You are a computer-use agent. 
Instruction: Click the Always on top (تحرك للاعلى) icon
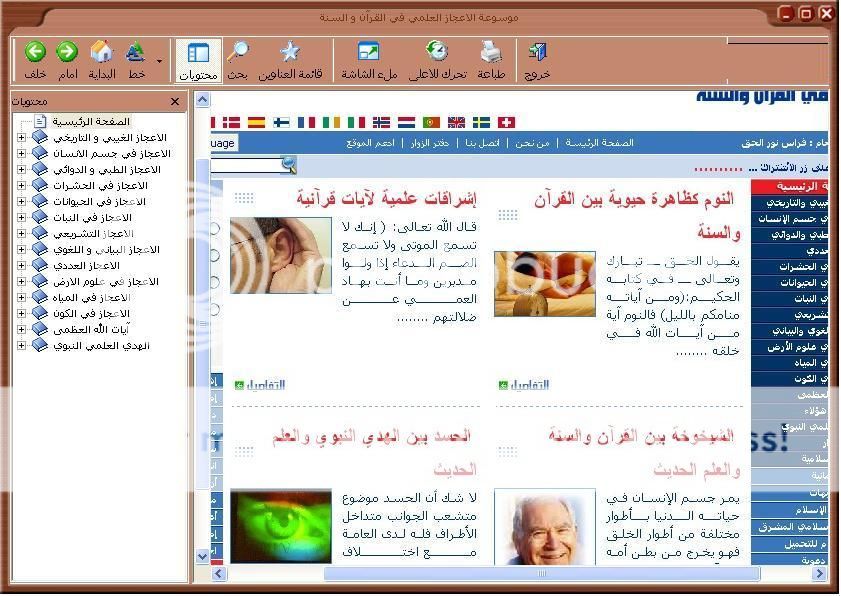(x=436, y=53)
